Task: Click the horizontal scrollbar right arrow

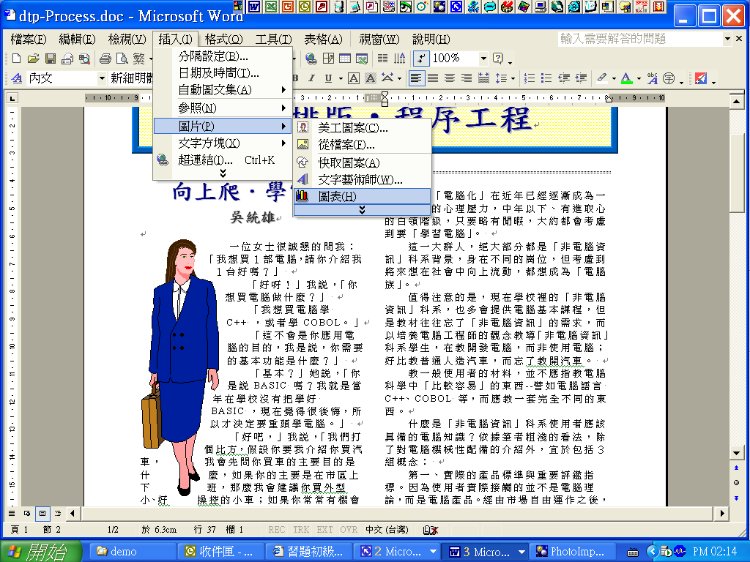Action: point(722,514)
